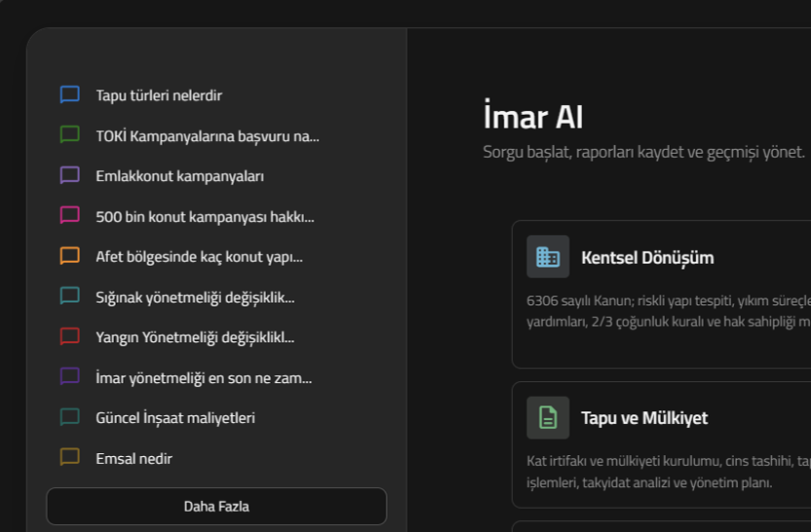The width and height of the screenshot is (811, 532).
Task: Click red chat icon beside Yangın Yönetmeliği
Action: tap(69, 337)
